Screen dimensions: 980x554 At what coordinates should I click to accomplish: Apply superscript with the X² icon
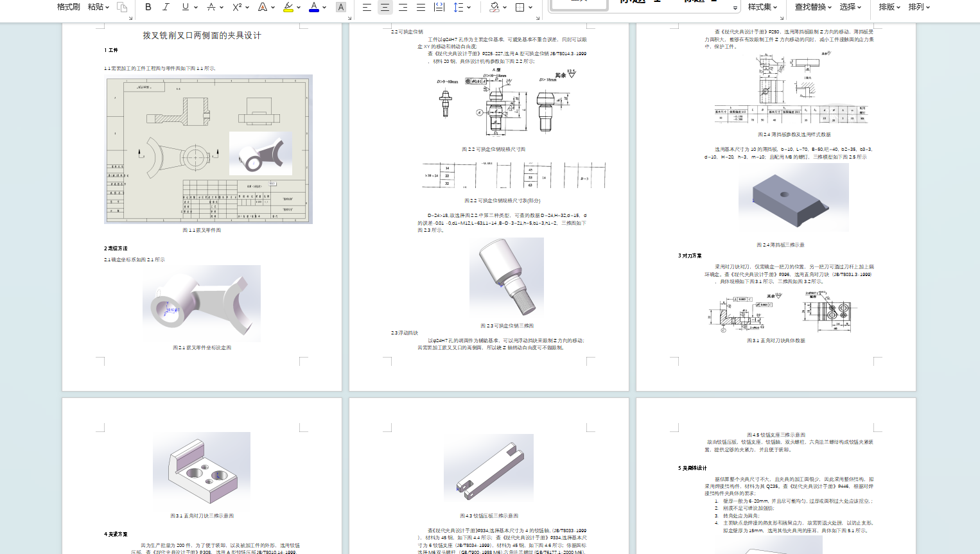(x=237, y=7)
